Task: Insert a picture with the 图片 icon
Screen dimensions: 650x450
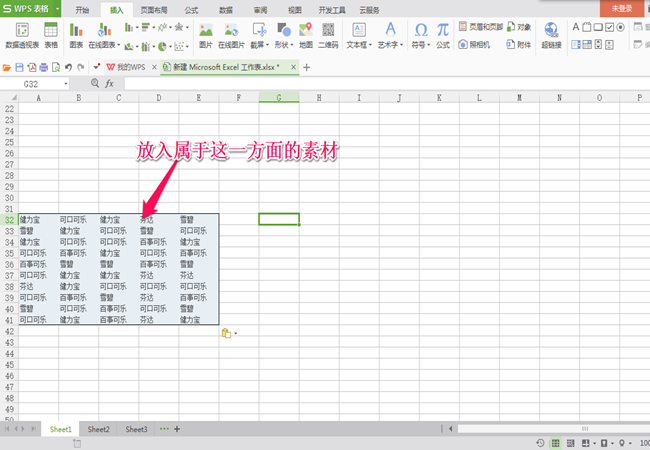Action: 206,36
